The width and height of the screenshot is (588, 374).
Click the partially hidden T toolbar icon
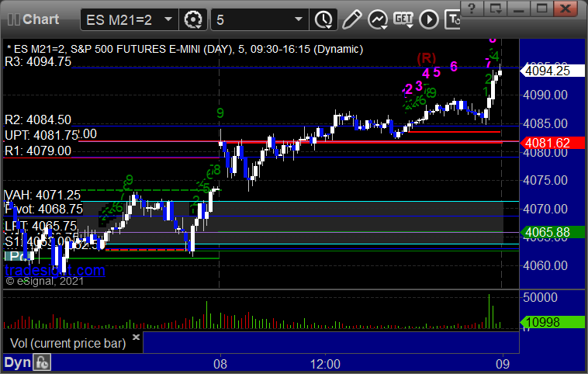click(452, 19)
